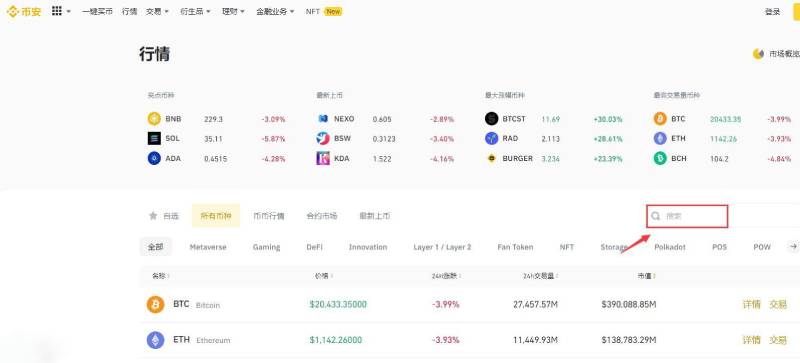Select the Layer 1 / Layer 2 filter
800x363 pixels.
pos(442,247)
